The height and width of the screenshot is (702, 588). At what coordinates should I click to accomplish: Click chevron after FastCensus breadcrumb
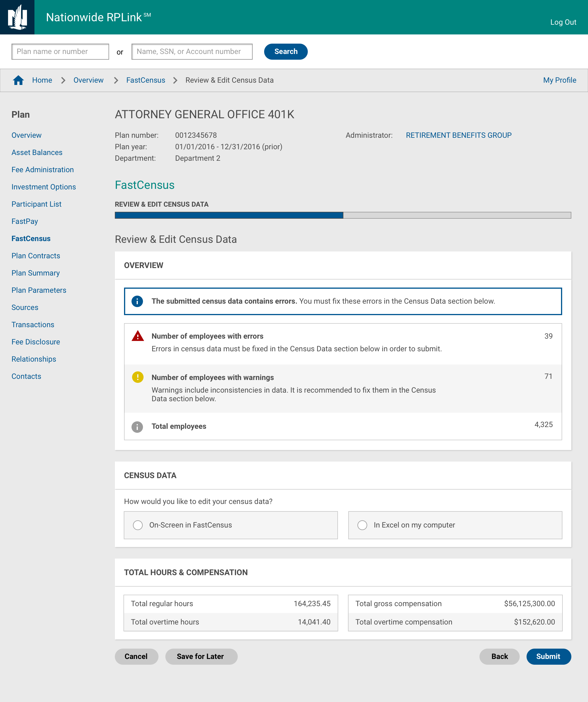pos(175,80)
